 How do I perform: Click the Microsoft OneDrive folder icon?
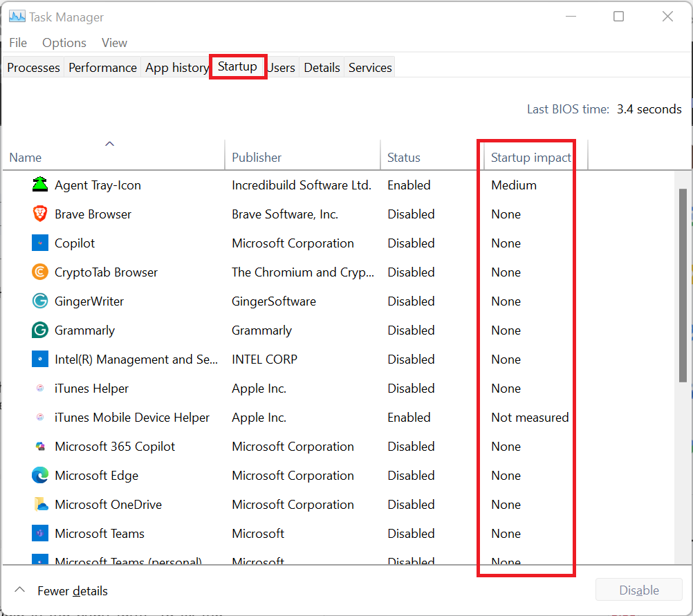(40, 505)
